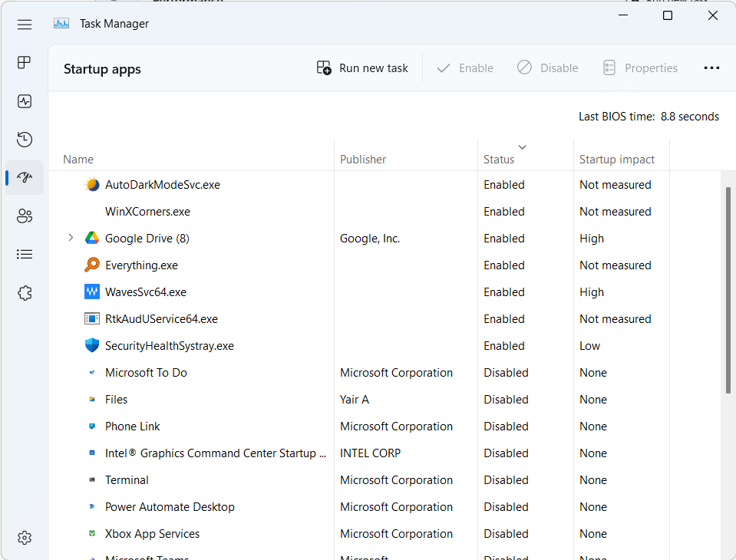Image resolution: width=736 pixels, height=560 pixels.
Task: Click the Everything.exe magnifier icon
Action: pyautogui.click(x=92, y=265)
